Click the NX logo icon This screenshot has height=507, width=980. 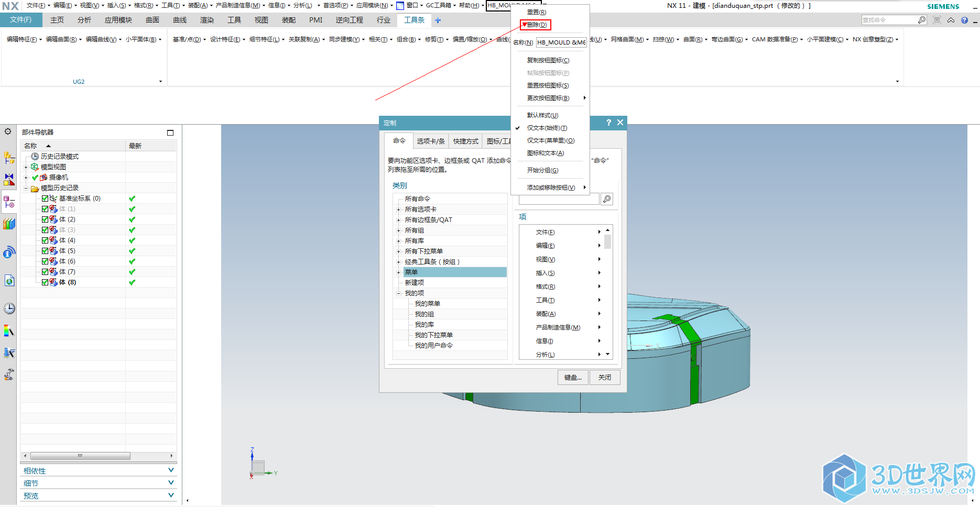pos(10,6)
